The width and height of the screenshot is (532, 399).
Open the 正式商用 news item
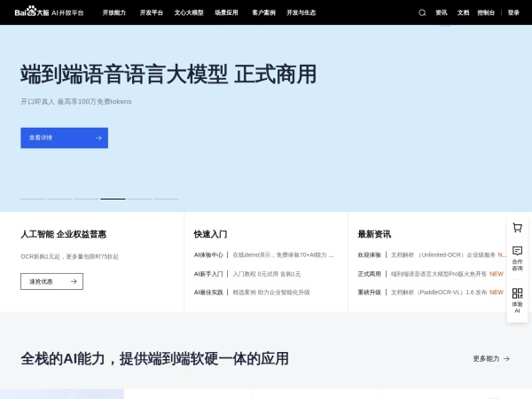point(431,274)
